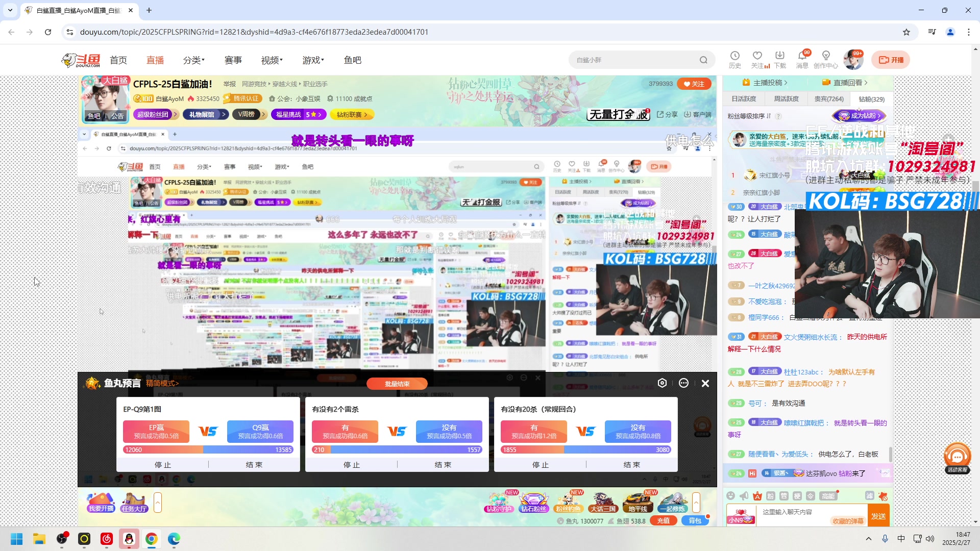Stop the EP-Q9第1图 prediction
The image size is (980, 551).
pos(163,465)
